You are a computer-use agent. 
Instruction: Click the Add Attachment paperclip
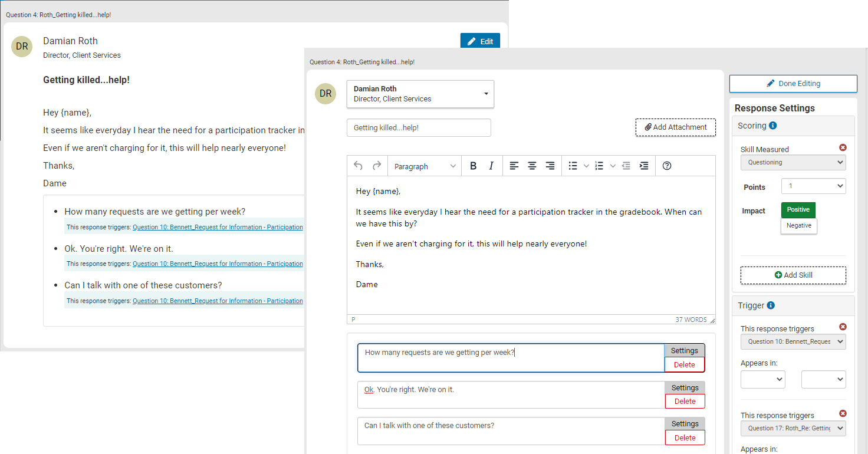click(x=649, y=127)
